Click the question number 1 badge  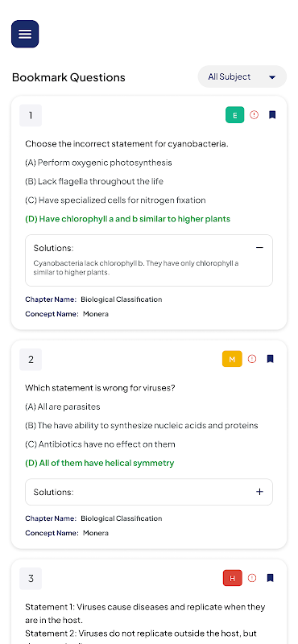(x=31, y=115)
